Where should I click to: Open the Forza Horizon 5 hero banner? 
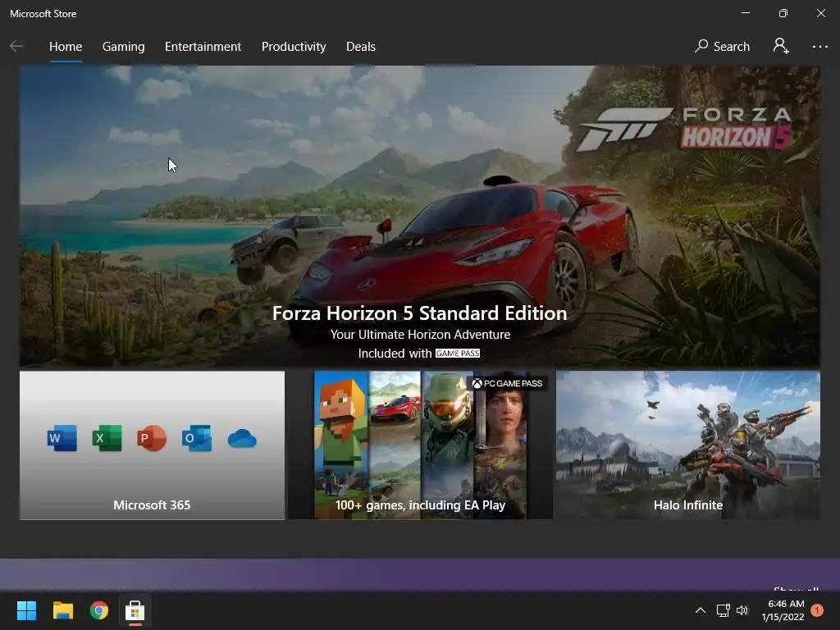(419, 216)
